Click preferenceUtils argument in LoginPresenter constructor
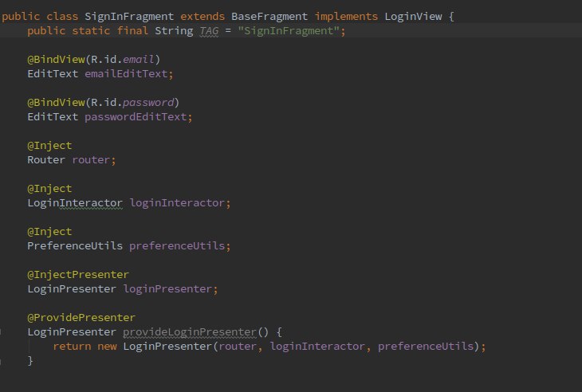This screenshot has height=392, width=582. point(426,347)
